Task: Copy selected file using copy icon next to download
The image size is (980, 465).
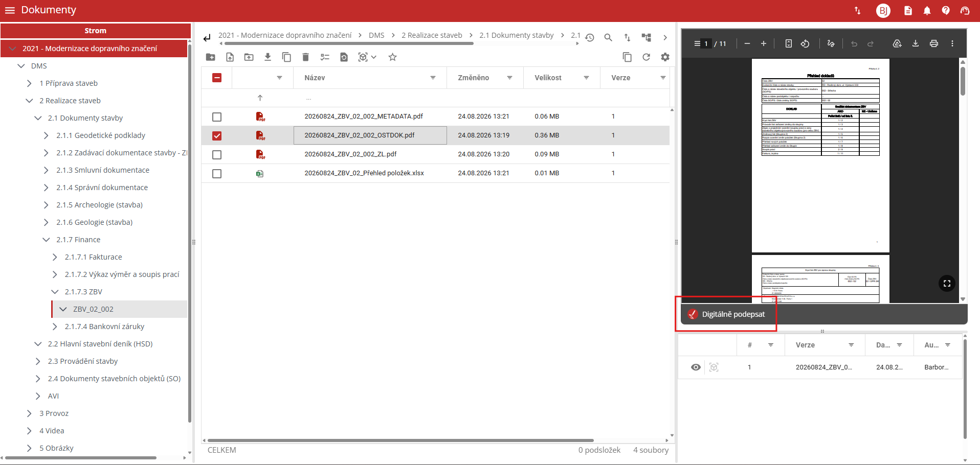Action: point(286,57)
